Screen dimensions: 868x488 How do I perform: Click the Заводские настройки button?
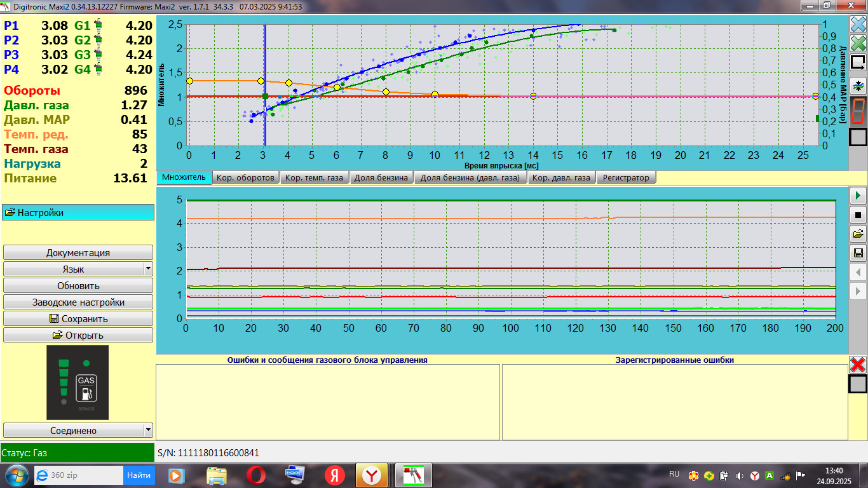pyautogui.click(x=78, y=302)
